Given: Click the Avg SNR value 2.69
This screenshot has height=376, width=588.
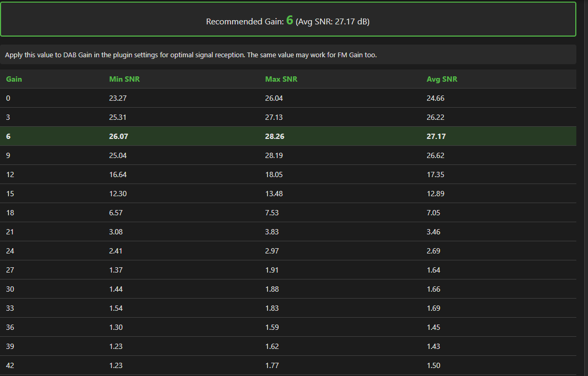Looking at the screenshot, I should pyautogui.click(x=433, y=251).
